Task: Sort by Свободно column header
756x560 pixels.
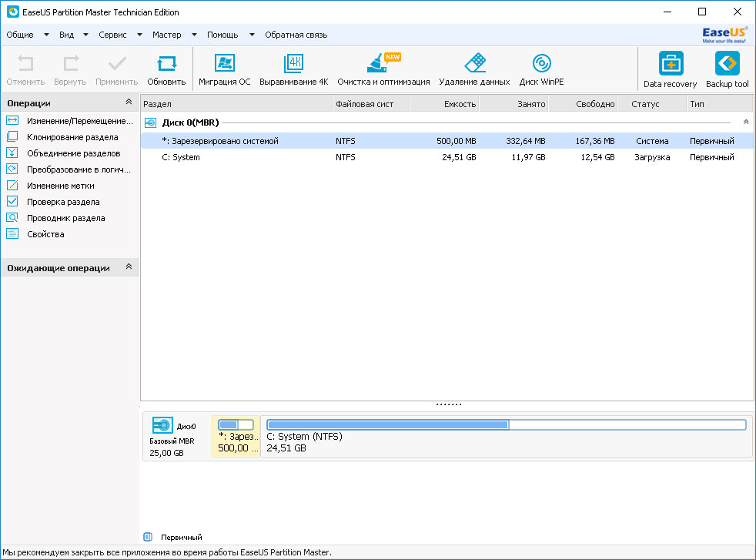Action: point(583,104)
